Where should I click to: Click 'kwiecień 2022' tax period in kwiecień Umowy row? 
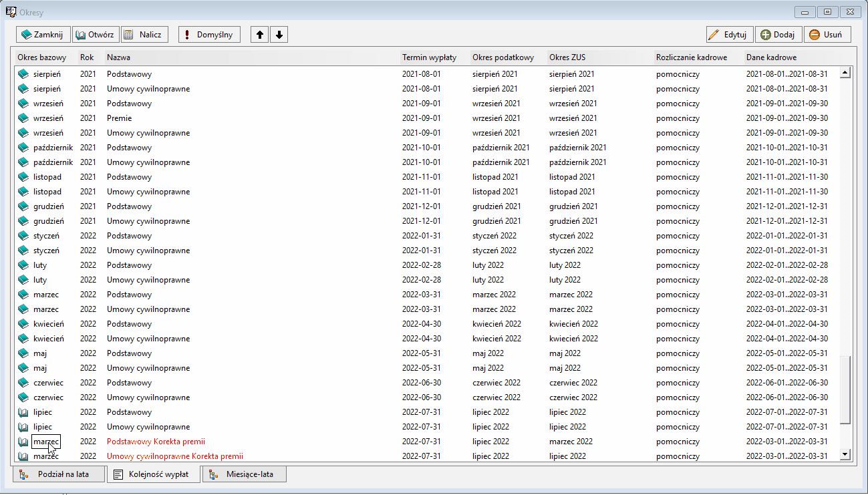(x=496, y=339)
